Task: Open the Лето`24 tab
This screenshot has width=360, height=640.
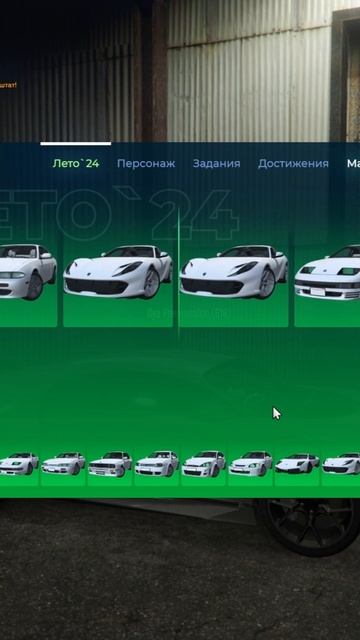Action: pos(76,164)
